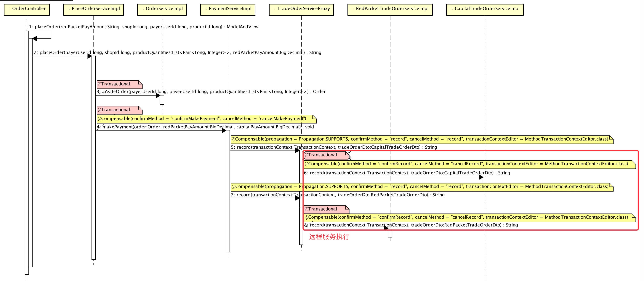Screen dimensions: 644x281
Task: Select the @Transactional note above createOrder
Action: pyautogui.click(x=118, y=84)
